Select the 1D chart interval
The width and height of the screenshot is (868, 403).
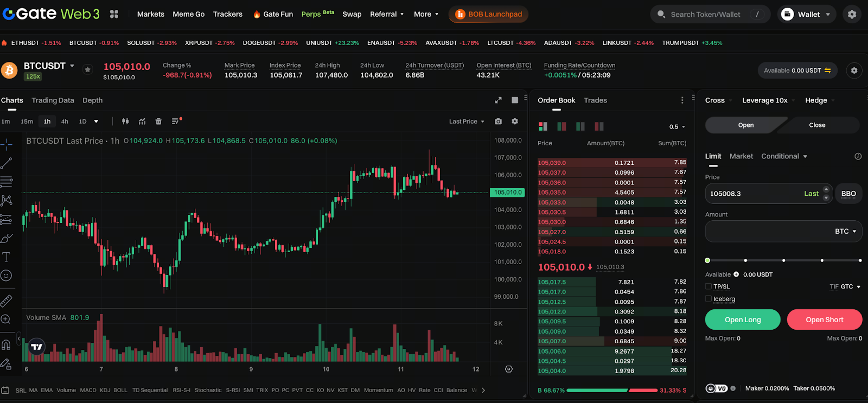[x=82, y=121]
